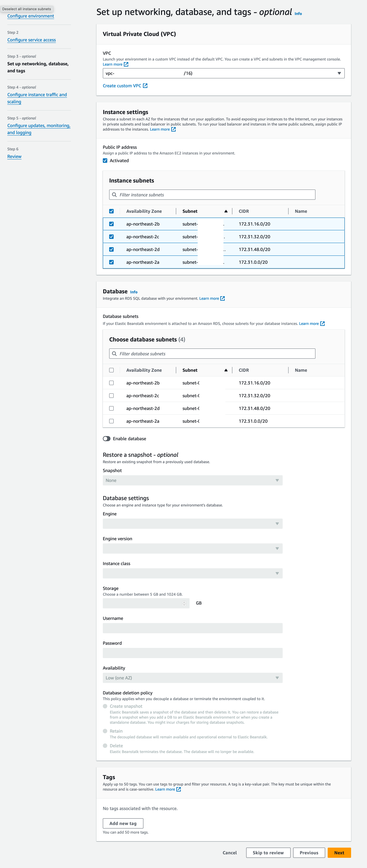Sort database subnets by Subnet column arrow
This screenshot has width=367, height=868.
coord(226,370)
